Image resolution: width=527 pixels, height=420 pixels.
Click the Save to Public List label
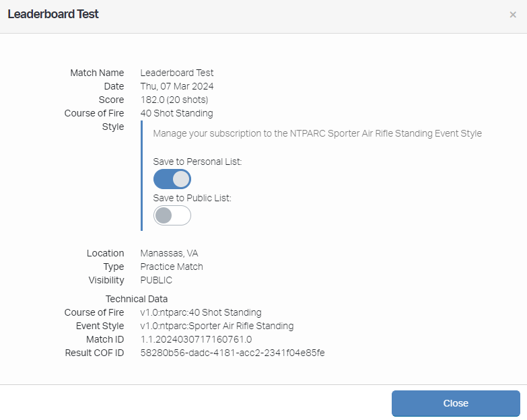tap(192, 198)
